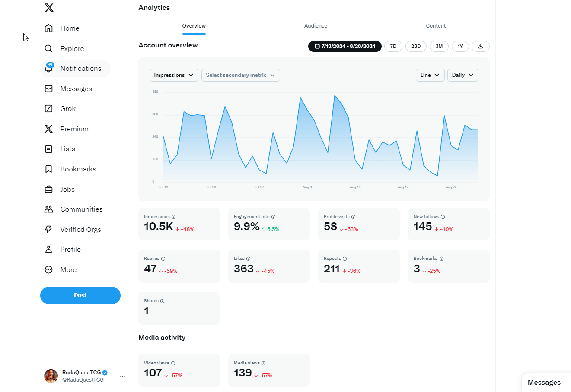This screenshot has height=392, width=571.
Task: Click the Profile person icon
Action: click(49, 250)
